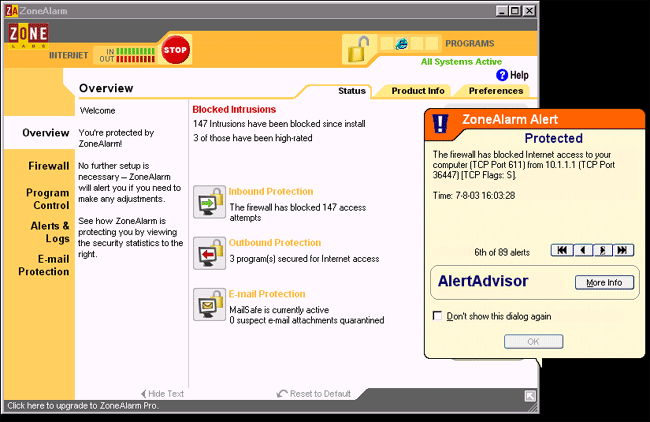The height and width of the screenshot is (422, 650).
Task: Click '3 program(s) secured for Internet access'
Action: [304, 259]
